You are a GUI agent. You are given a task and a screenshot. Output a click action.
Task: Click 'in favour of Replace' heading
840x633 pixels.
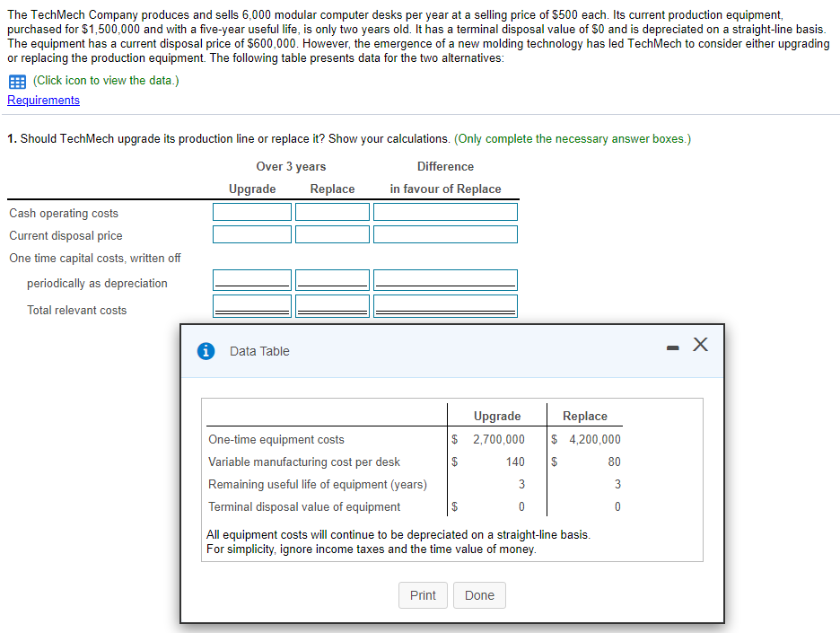[445, 189]
